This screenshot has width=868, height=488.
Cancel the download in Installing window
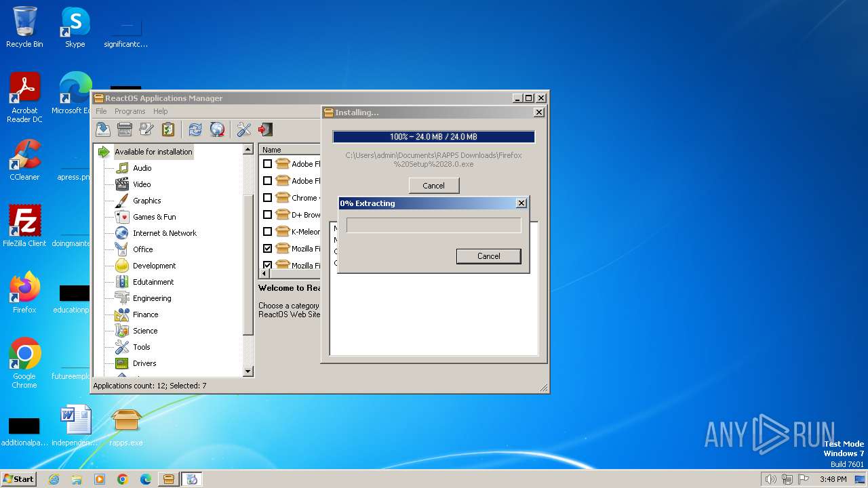point(434,186)
